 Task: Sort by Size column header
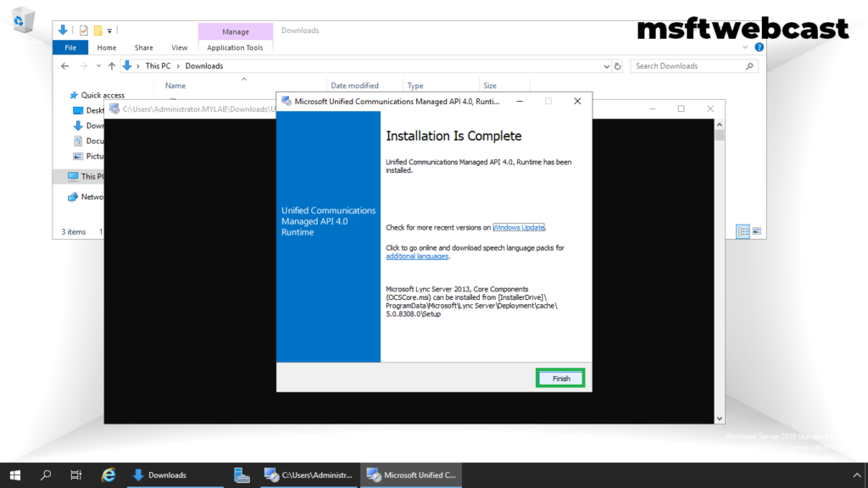point(490,86)
